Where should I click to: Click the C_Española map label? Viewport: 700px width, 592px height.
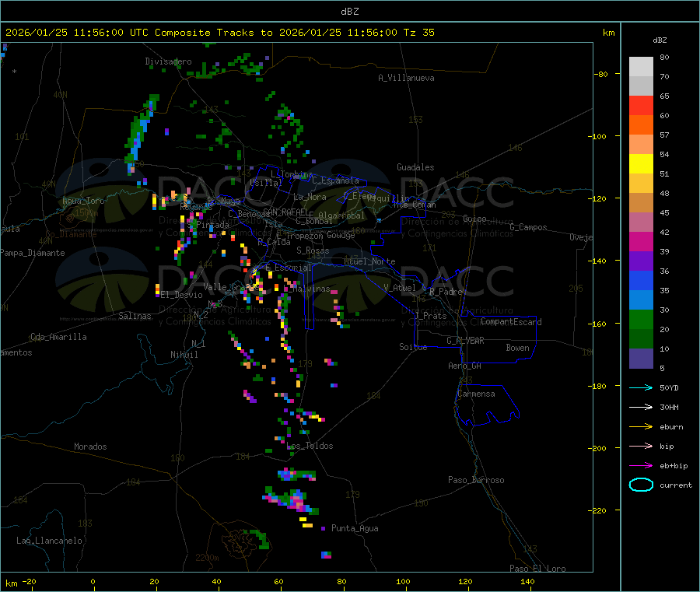pos(335,180)
